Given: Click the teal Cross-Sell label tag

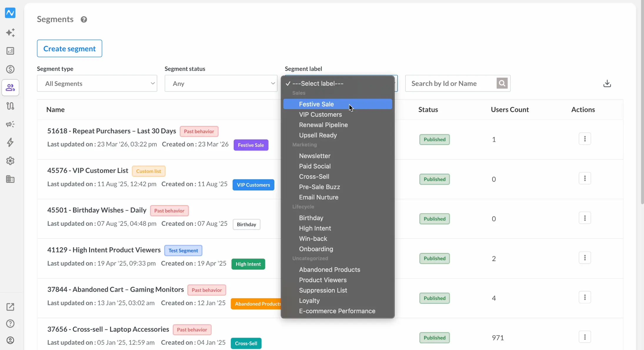Looking at the screenshot, I should tap(246, 343).
